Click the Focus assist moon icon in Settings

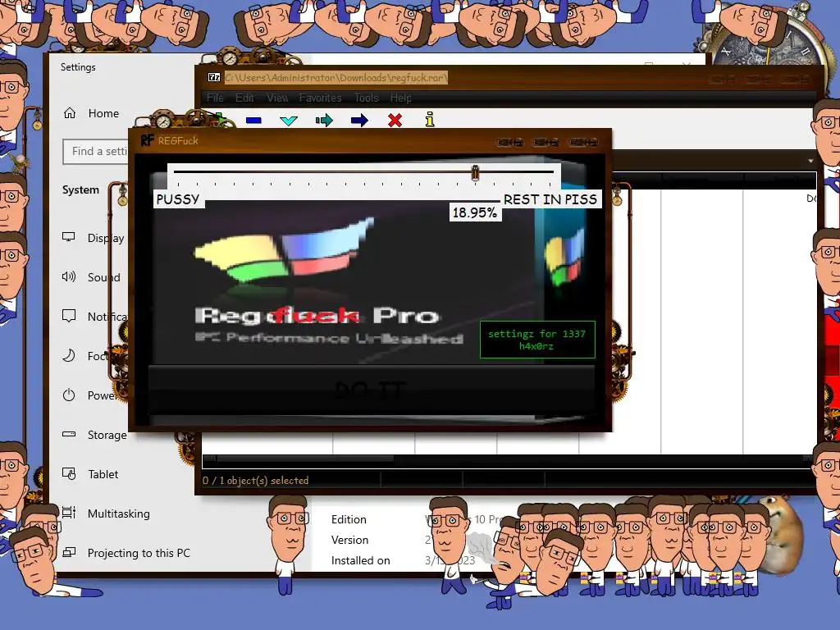click(x=69, y=355)
